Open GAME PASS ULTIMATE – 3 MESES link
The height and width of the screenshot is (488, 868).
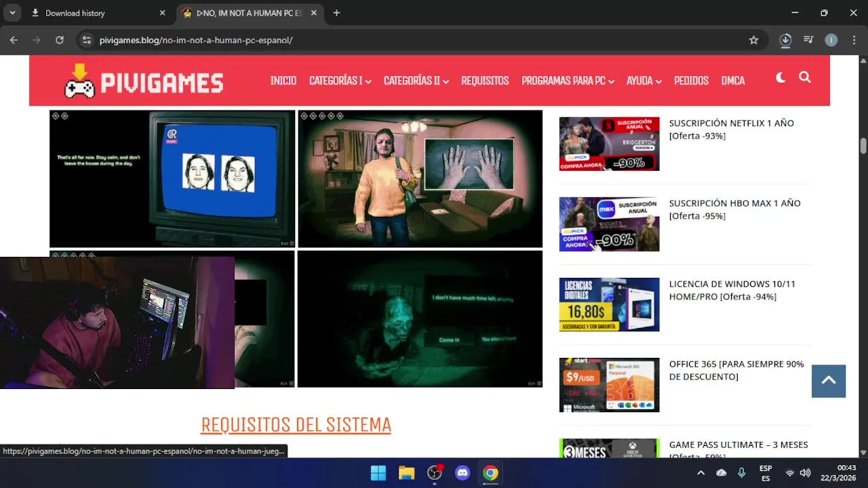[738, 449]
